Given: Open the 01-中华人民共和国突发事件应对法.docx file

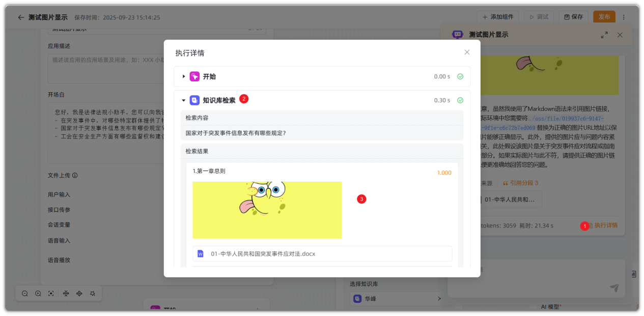Looking at the screenshot, I should point(263,253).
